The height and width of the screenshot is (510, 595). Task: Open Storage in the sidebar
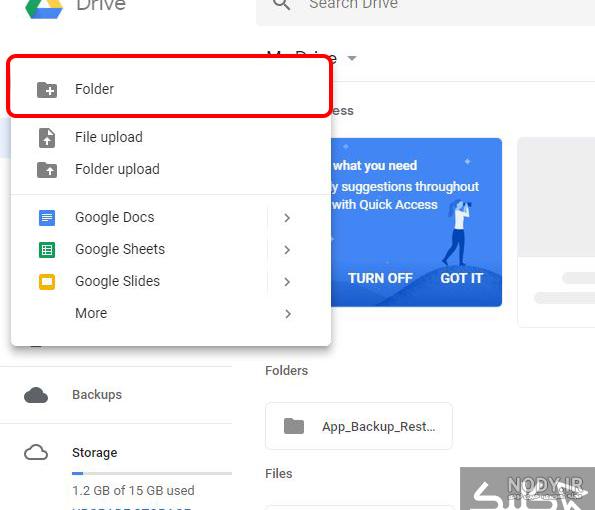pyautogui.click(x=94, y=453)
